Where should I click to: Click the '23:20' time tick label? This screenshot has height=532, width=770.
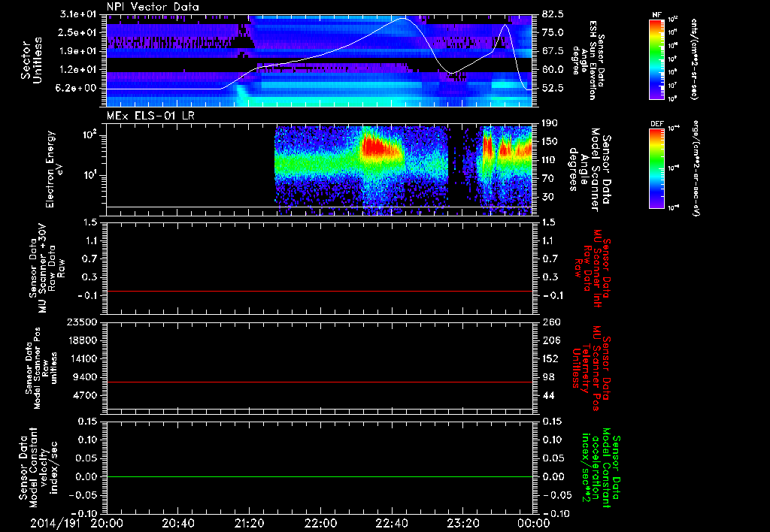[463, 523]
